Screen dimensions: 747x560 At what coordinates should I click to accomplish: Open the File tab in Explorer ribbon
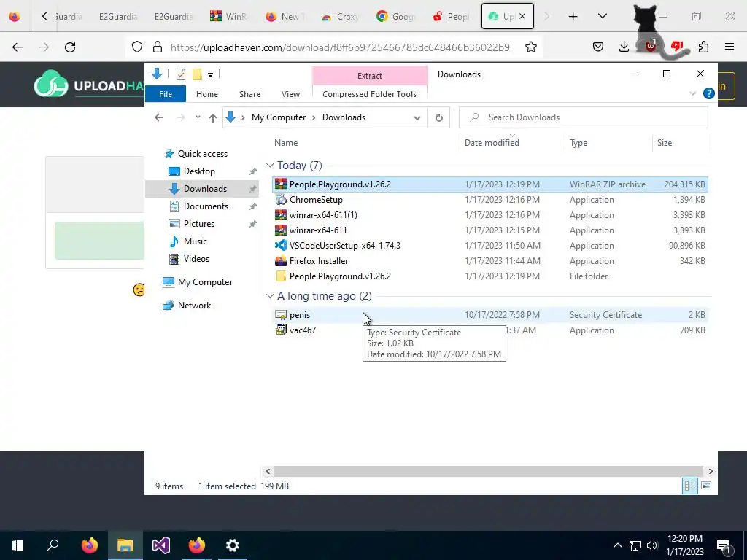[166, 94]
